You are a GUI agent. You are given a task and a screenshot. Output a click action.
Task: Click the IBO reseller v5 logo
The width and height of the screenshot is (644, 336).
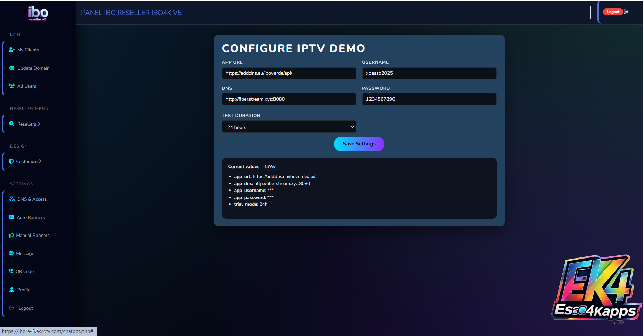[x=38, y=13]
